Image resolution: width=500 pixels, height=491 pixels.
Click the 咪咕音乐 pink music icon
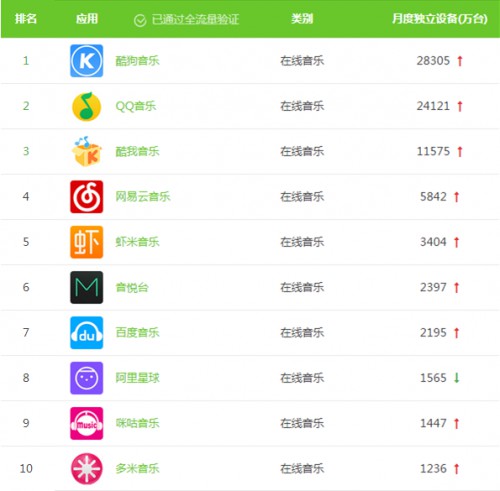point(87,423)
